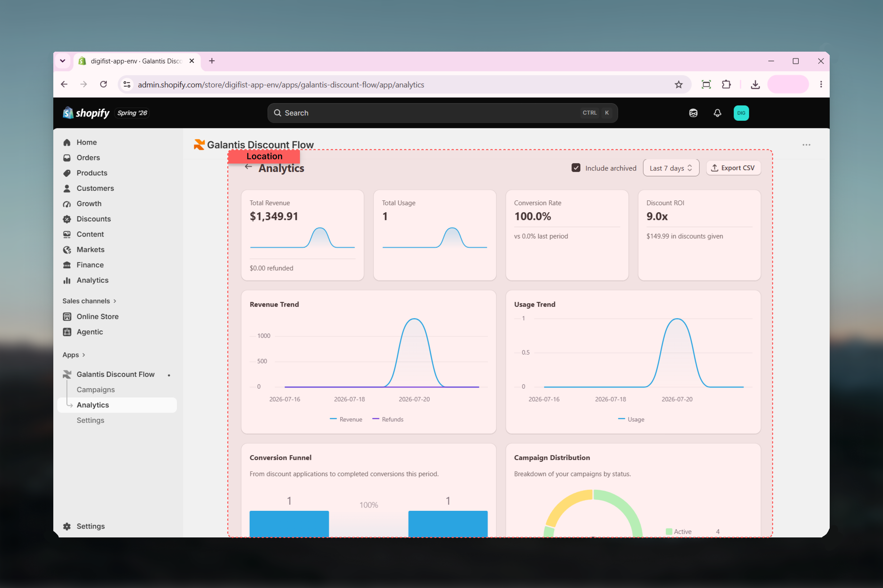Toggle the Active legend entry in Campaign Distribution
The width and height of the screenshot is (883, 588).
[678, 532]
